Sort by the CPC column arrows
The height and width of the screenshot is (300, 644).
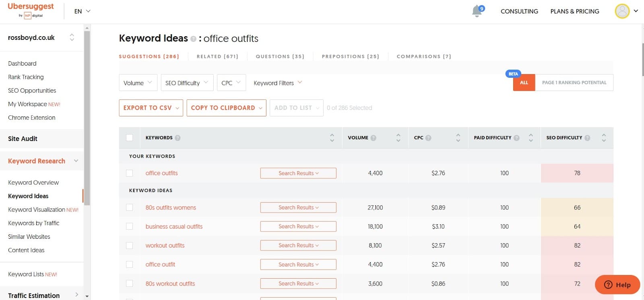click(458, 138)
